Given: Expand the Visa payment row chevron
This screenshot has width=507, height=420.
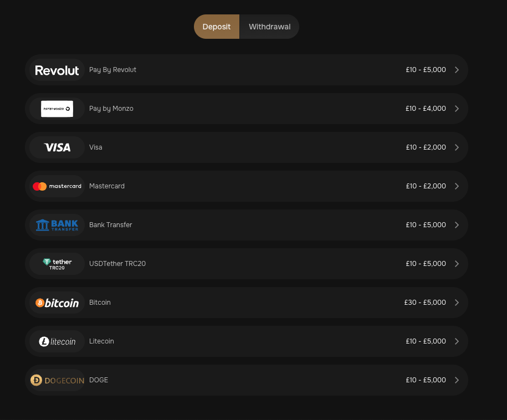Looking at the screenshot, I should click(x=457, y=147).
